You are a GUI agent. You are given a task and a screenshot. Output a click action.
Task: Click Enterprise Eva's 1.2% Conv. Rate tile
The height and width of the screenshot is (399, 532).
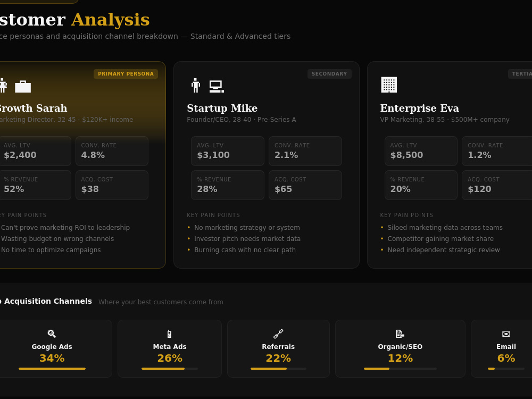pos(497,151)
